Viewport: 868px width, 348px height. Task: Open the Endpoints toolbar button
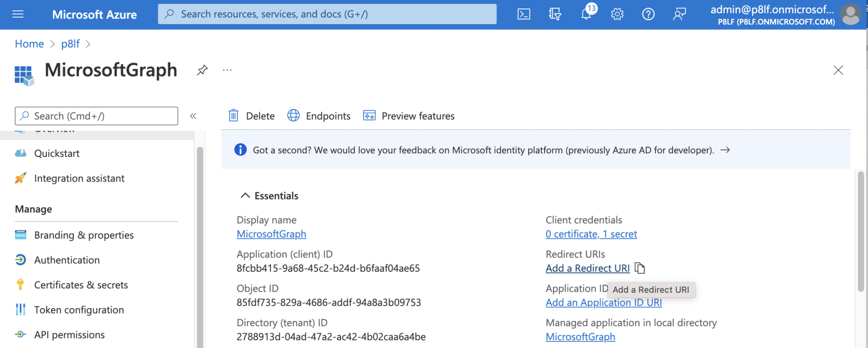[x=319, y=116]
